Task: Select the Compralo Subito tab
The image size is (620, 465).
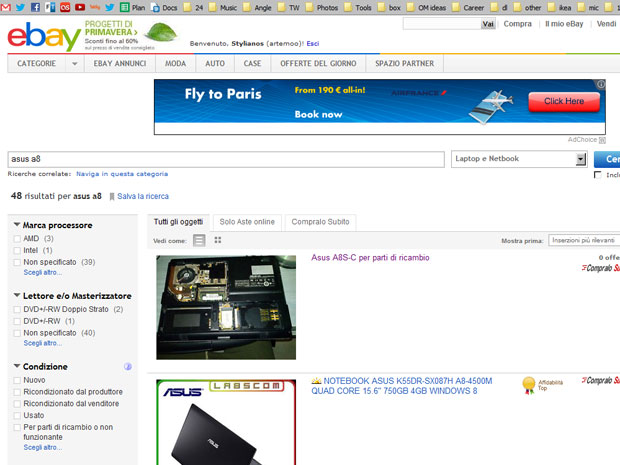Action: (x=320, y=222)
